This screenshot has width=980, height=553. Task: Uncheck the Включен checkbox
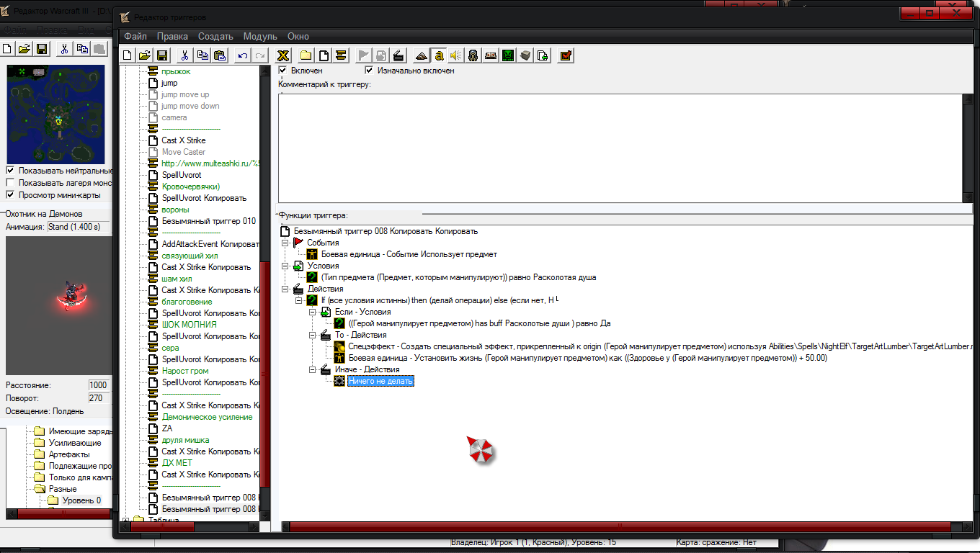click(283, 71)
